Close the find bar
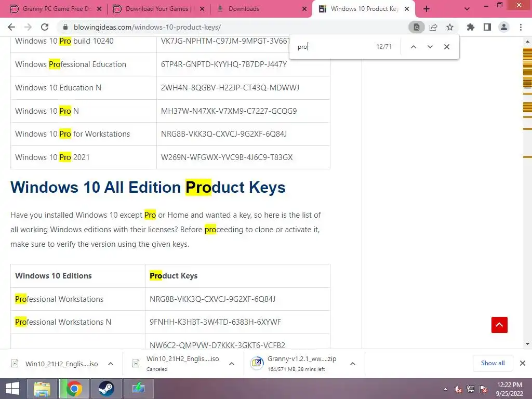This screenshot has width=532, height=399. coord(446,47)
